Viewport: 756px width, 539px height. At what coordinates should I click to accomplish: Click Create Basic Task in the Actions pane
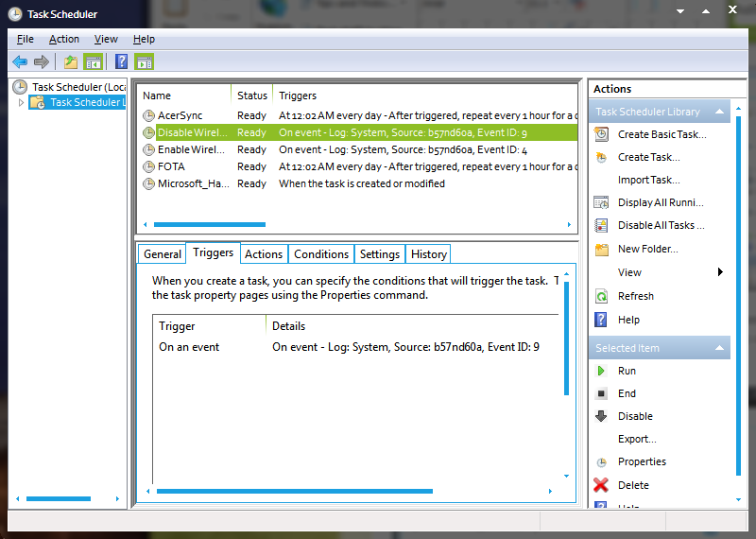(x=661, y=134)
